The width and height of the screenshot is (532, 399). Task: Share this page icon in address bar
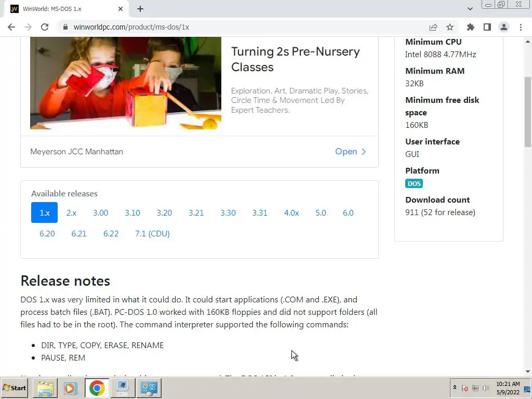point(433,27)
